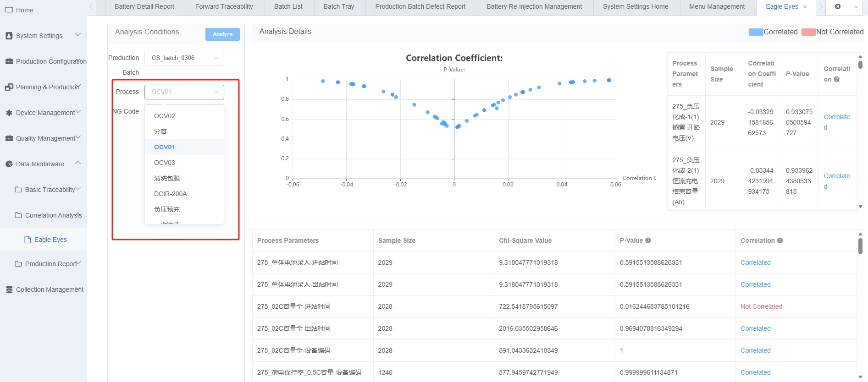
Task: Switch to Batch Tray tab
Action: pos(339,7)
